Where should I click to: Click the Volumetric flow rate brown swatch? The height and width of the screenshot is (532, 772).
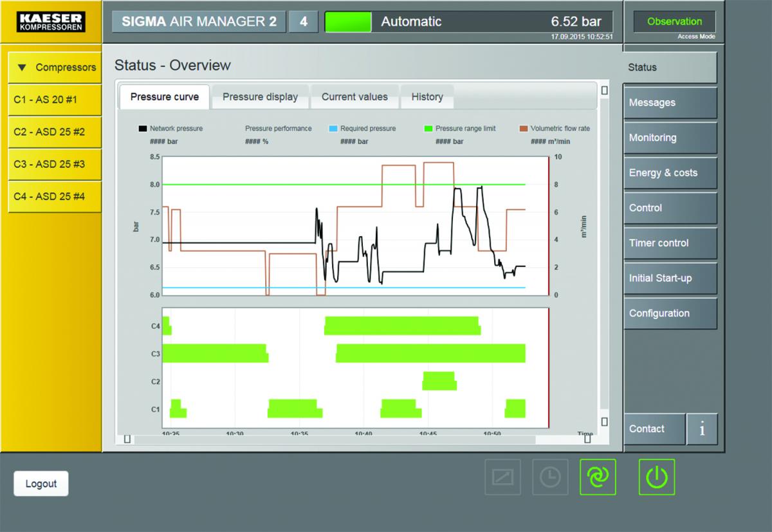(523, 129)
